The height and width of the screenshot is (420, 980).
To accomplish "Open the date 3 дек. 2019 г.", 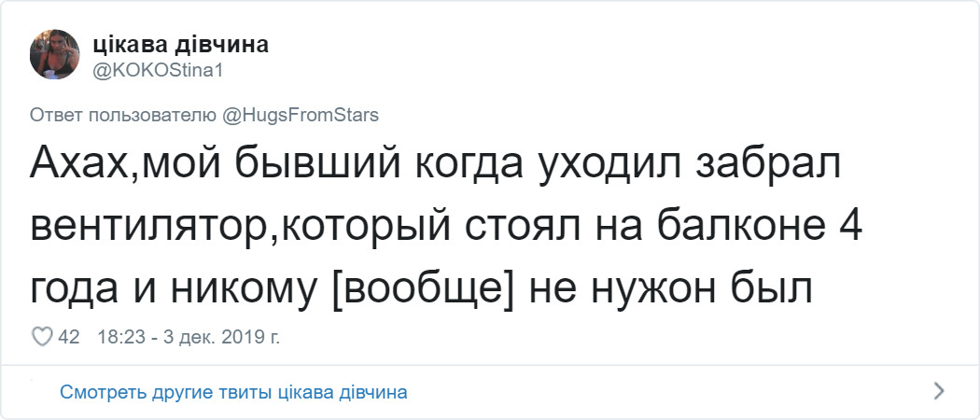I will [221, 338].
